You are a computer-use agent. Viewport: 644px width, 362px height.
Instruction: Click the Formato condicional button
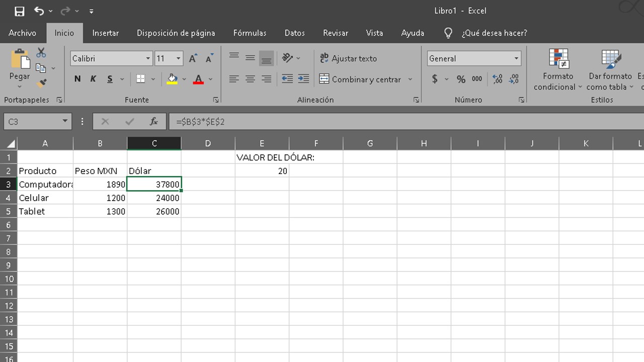557,70
